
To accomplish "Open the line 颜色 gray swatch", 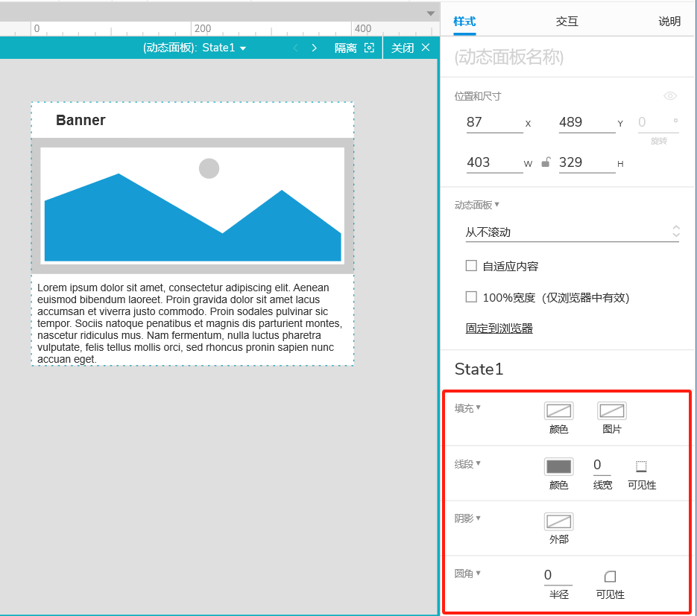I will click(x=559, y=467).
